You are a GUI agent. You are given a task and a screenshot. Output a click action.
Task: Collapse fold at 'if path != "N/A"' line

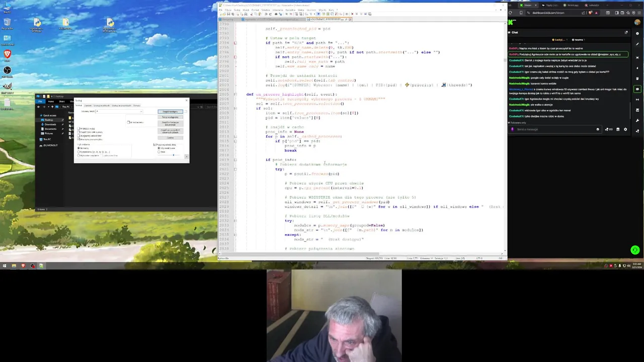[235, 43]
